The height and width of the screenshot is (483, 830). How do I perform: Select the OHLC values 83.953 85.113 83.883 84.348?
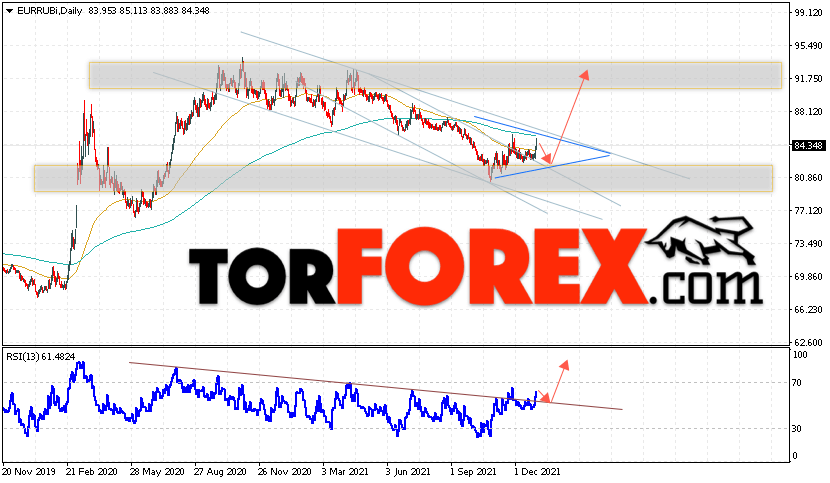tap(148, 11)
